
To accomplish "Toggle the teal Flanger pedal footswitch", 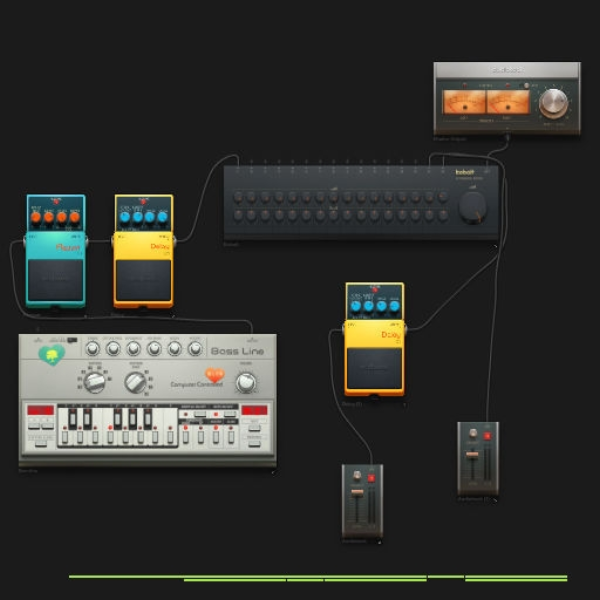I will click(x=55, y=280).
